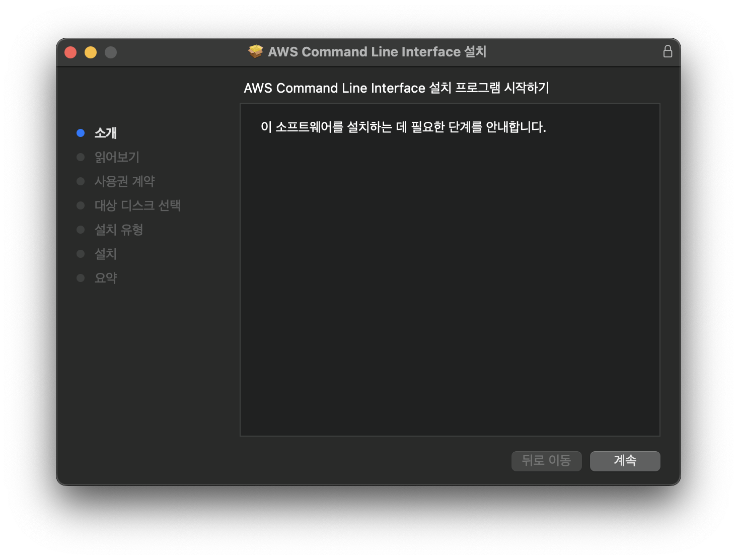Click the package icon in title bar
This screenshot has height=560, width=737.
tap(256, 51)
